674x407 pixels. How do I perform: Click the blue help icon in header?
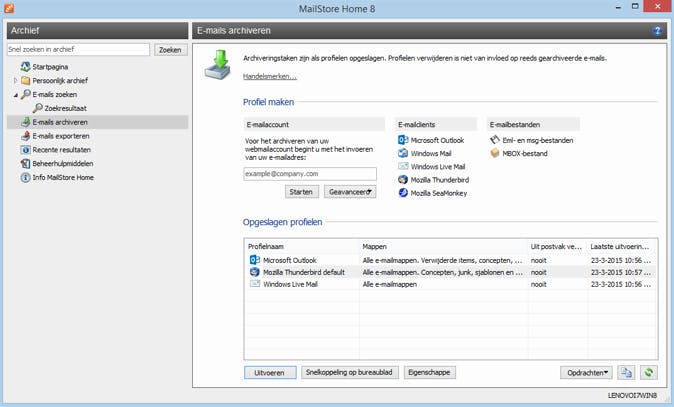click(x=657, y=31)
